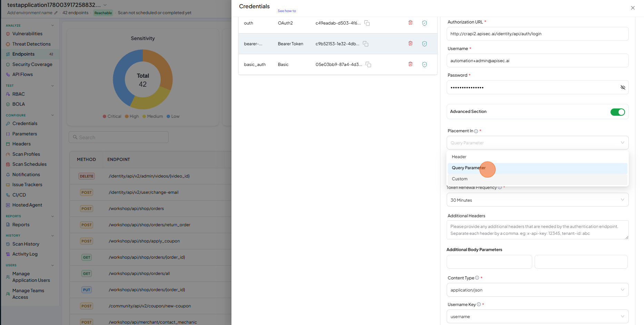Select the bearer token credential row
The image size is (644, 325).
tap(338, 44)
